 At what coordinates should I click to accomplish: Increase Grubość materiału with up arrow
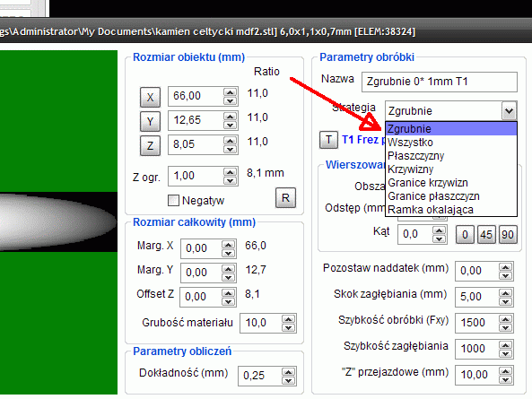(x=288, y=319)
